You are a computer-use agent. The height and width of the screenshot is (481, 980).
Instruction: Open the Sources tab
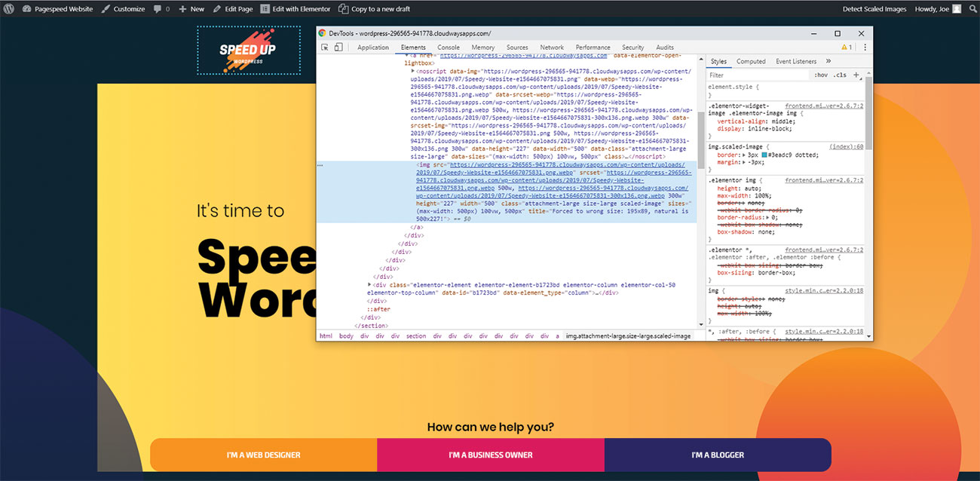point(517,47)
